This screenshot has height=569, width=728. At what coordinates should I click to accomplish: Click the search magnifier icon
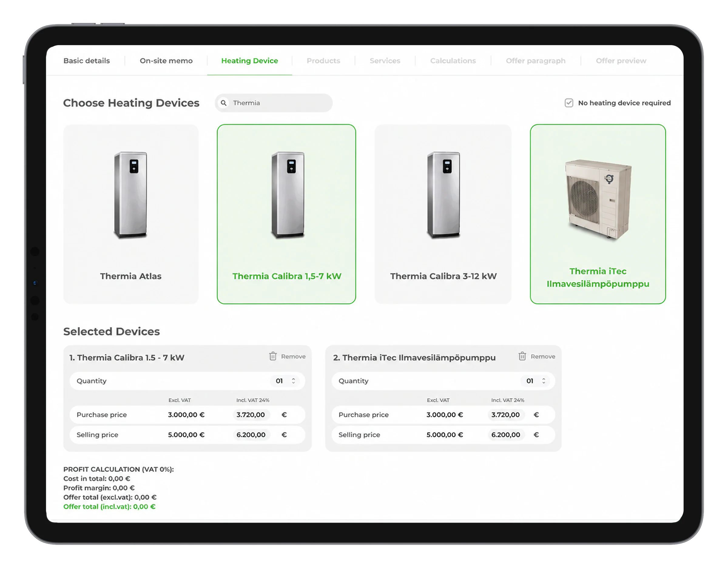[x=224, y=103]
